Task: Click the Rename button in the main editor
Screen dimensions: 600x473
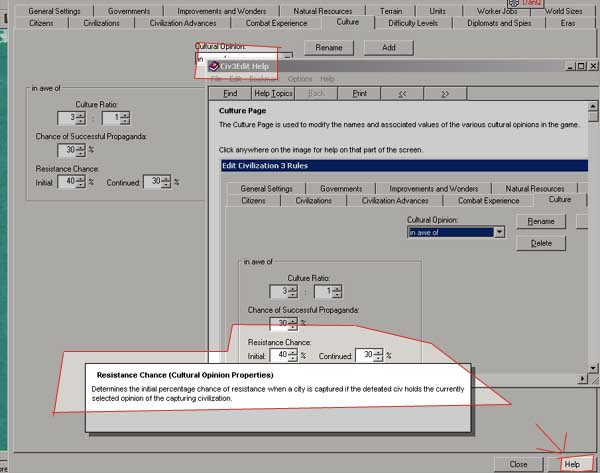Action: tap(328, 47)
